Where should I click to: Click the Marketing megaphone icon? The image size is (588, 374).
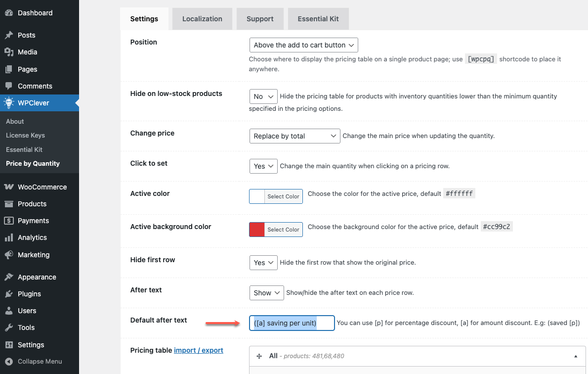[9, 255]
